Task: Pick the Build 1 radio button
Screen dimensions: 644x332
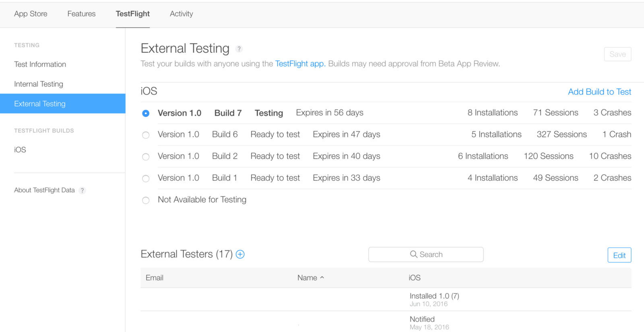Action: point(146,179)
